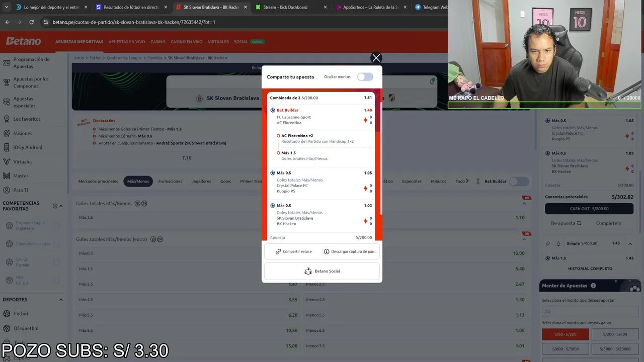Image resolution: width=644 pixels, height=362 pixels.
Task: Check NBA EE. UU. checkbox
Action: point(56,280)
